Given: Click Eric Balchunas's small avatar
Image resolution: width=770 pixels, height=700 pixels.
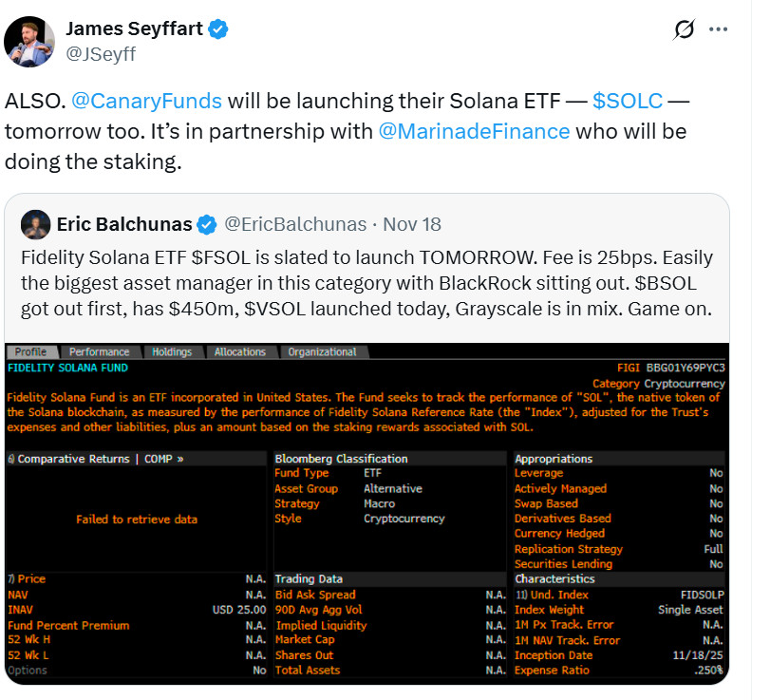Looking at the screenshot, I should 35,224.
